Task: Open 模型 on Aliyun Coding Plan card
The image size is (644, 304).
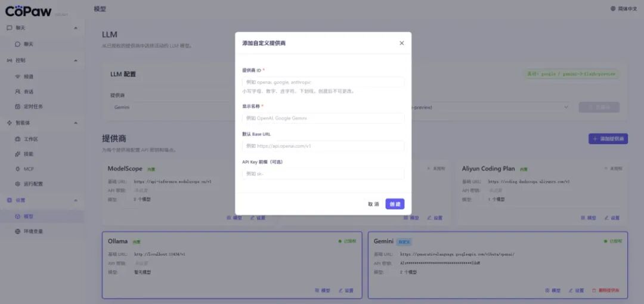Action: pos(588,218)
